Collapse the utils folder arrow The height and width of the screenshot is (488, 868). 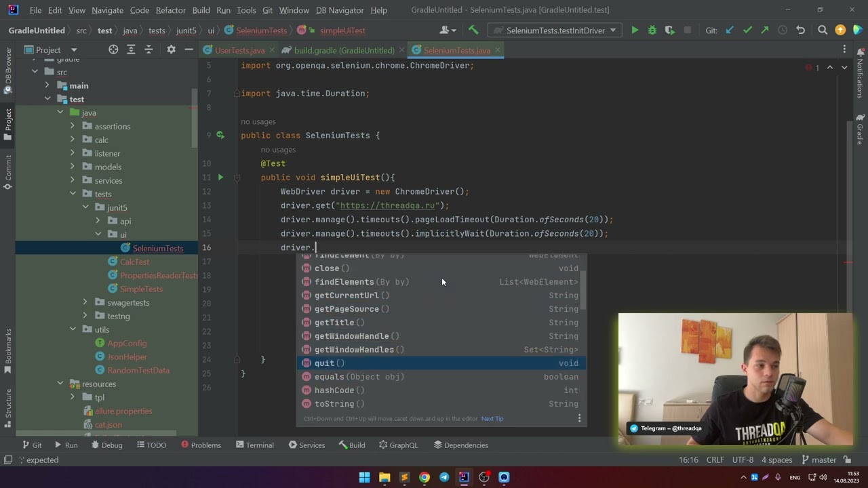click(x=73, y=329)
